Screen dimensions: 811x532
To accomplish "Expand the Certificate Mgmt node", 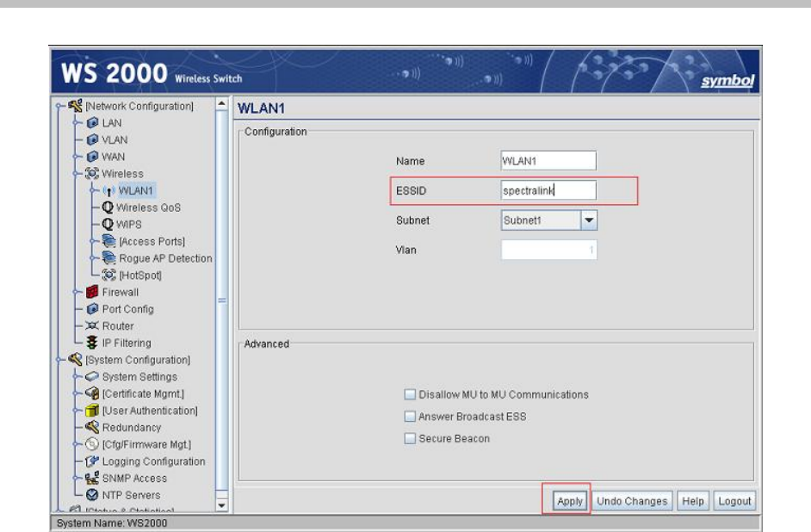I will click(76, 393).
